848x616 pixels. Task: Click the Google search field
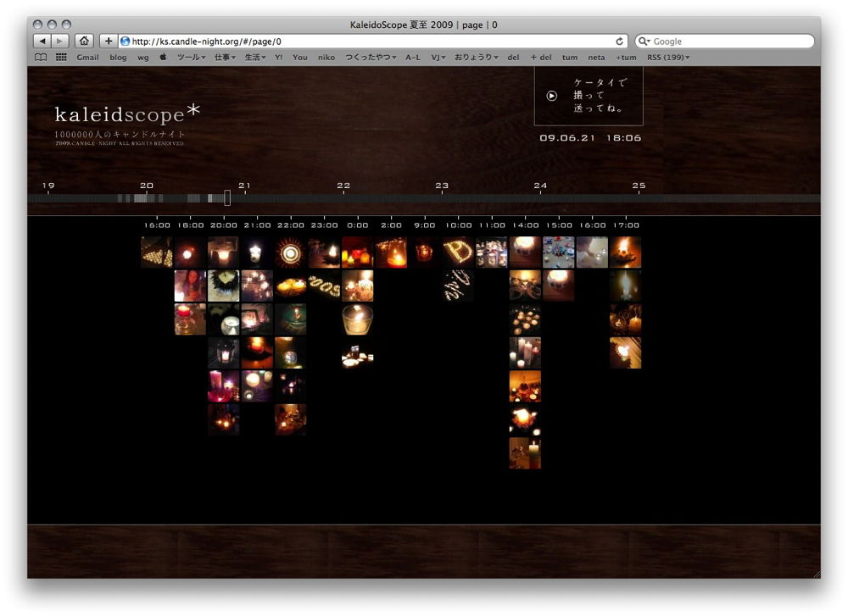click(725, 41)
